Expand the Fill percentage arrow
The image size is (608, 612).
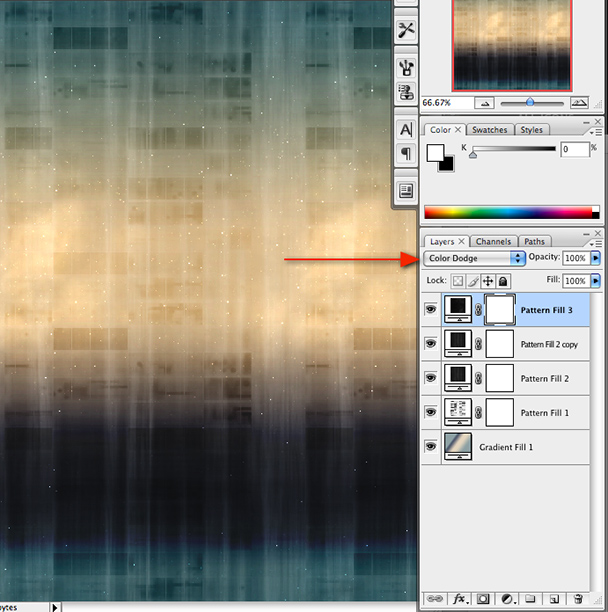596,281
